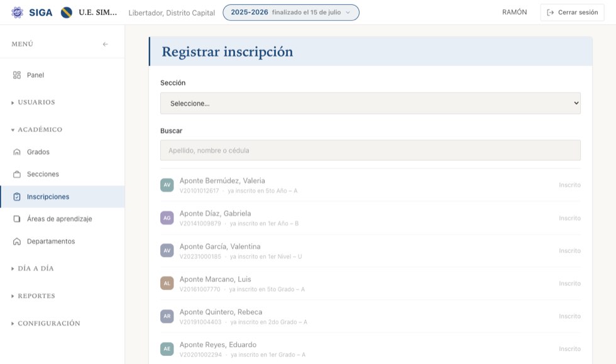Click the Inscripciones clipboard icon
616x364 pixels.
[17, 197]
